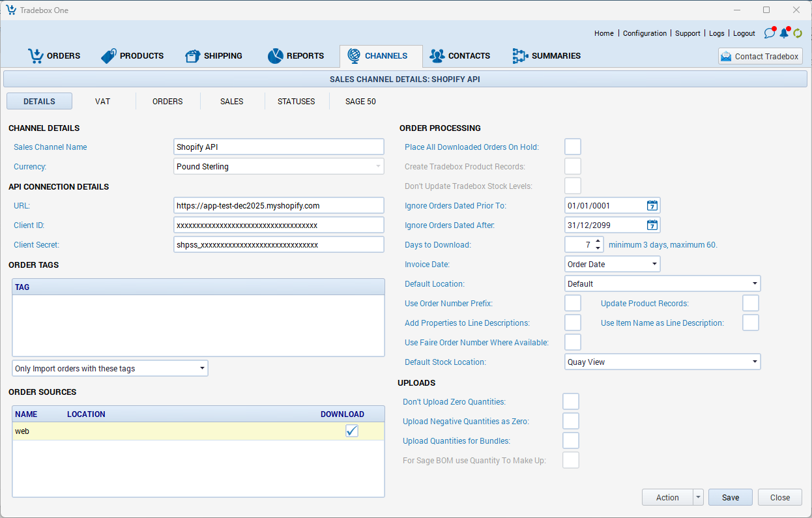Click the Orders cart icon
The image size is (812, 518).
[x=35, y=56]
